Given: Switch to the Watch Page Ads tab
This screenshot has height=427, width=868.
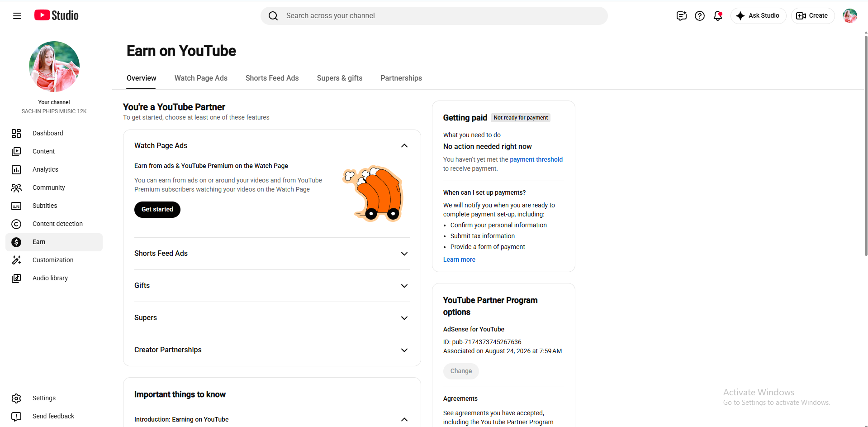Looking at the screenshot, I should pos(201,78).
